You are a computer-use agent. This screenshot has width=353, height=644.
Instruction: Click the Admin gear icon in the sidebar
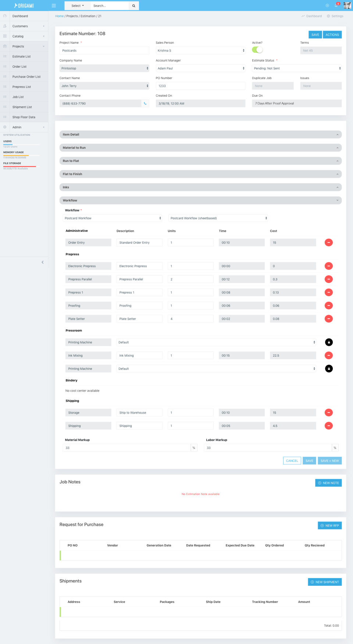pyautogui.click(x=5, y=127)
